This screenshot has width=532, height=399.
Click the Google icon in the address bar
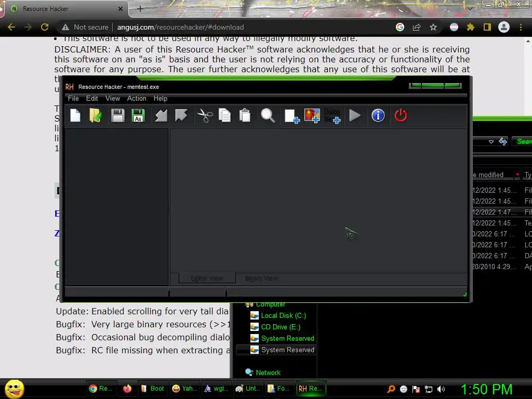point(400,27)
